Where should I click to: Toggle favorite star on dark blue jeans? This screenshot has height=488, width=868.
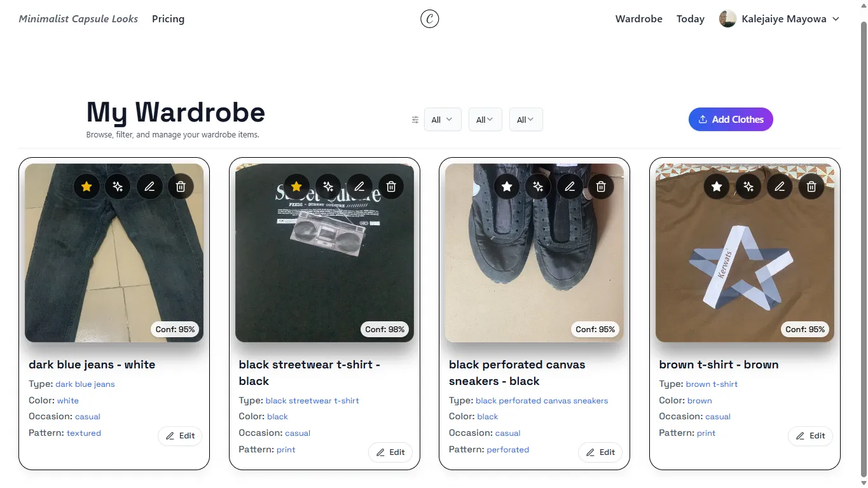pos(86,186)
